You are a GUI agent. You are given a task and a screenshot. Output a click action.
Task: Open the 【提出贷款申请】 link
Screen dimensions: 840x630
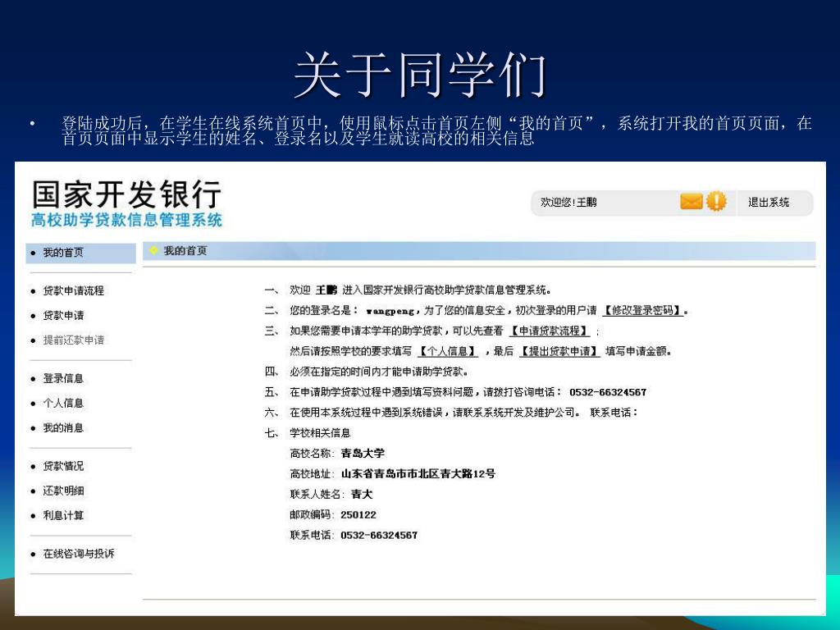coord(559,352)
